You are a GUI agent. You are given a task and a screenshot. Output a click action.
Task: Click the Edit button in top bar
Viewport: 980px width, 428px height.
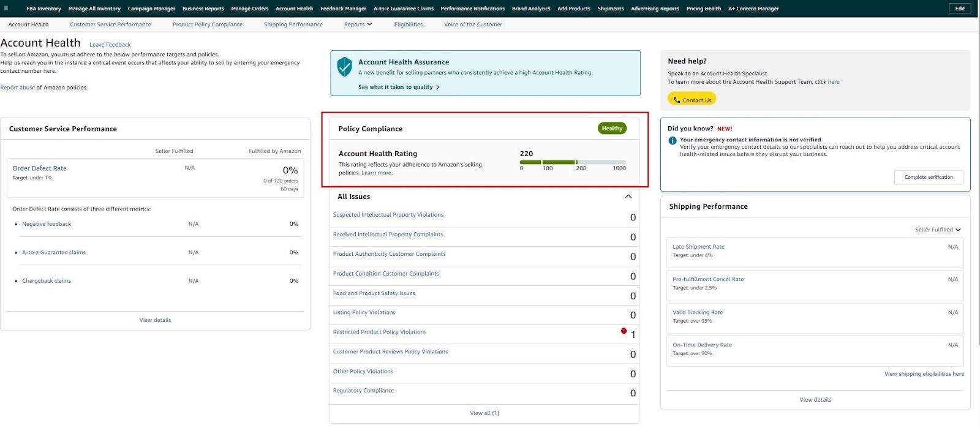[x=960, y=9]
